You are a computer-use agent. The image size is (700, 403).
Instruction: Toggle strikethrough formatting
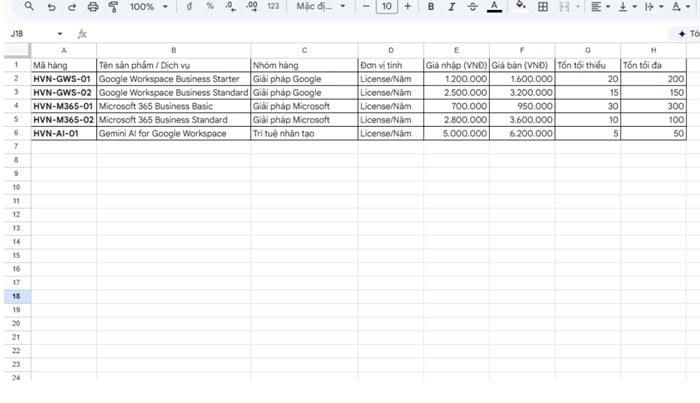tap(472, 7)
